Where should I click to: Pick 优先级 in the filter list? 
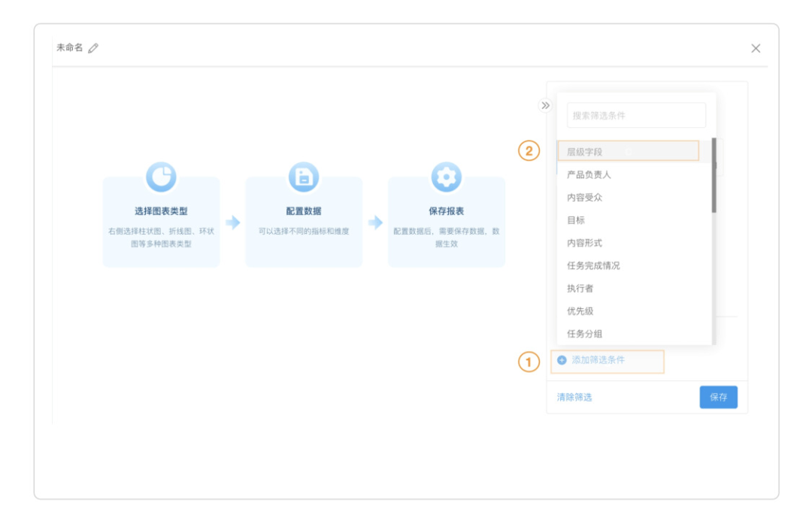click(580, 311)
